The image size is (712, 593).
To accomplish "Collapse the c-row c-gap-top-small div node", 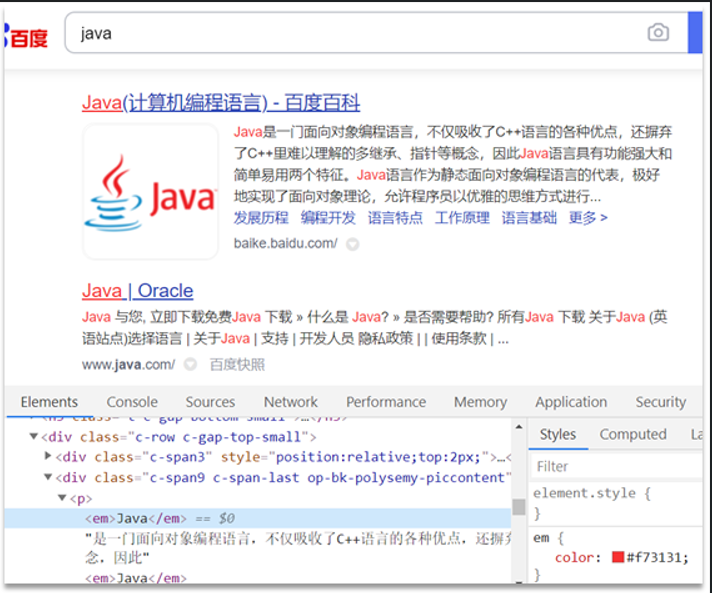I will point(33,437).
